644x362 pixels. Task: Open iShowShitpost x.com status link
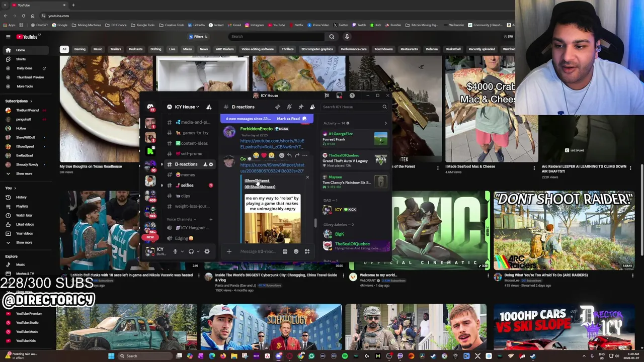(x=272, y=168)
